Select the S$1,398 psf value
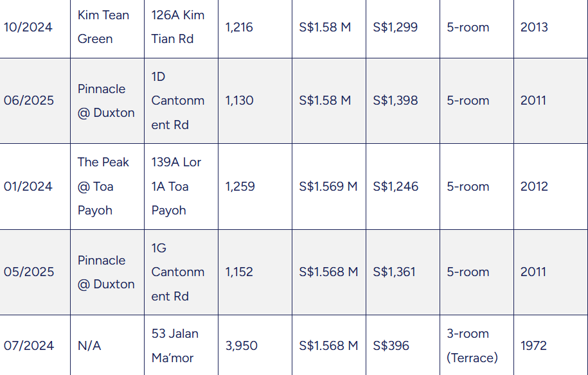 pos(395,100)
